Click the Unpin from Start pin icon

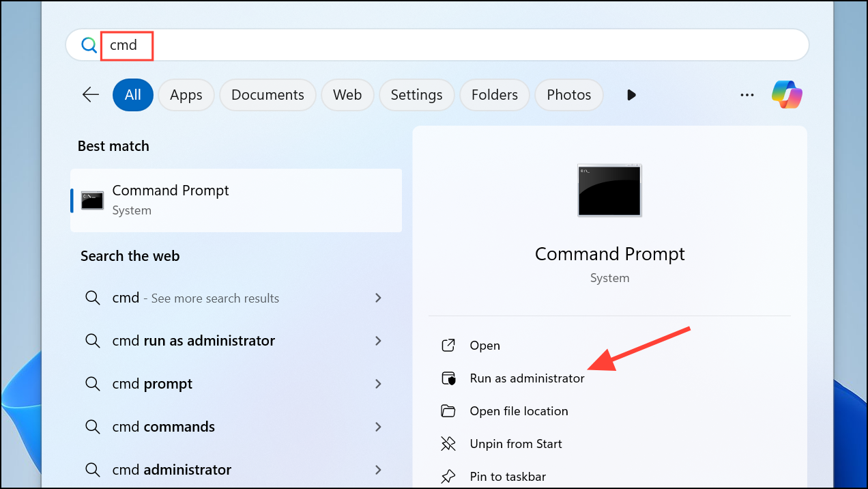[x=448, y=444]
